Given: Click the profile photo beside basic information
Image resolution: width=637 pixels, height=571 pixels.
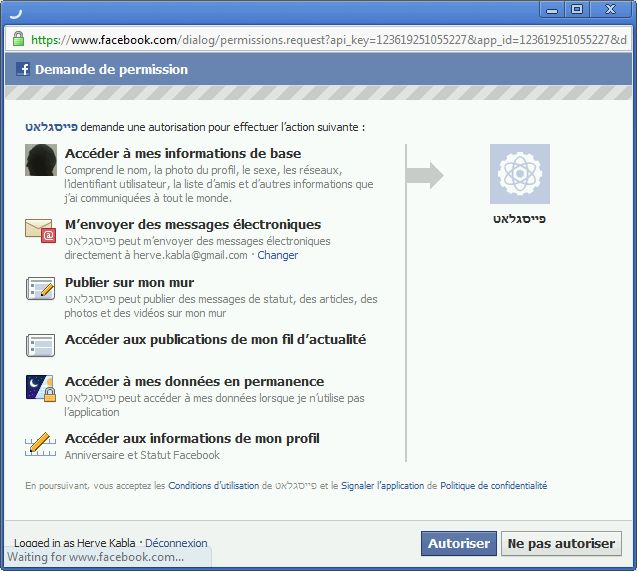Looking at the screenshot, I should 41,160.
